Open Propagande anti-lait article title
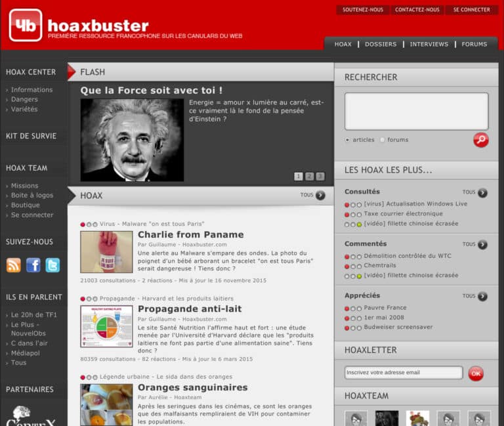This screenshot has height=426, width=504. point(190,309)
